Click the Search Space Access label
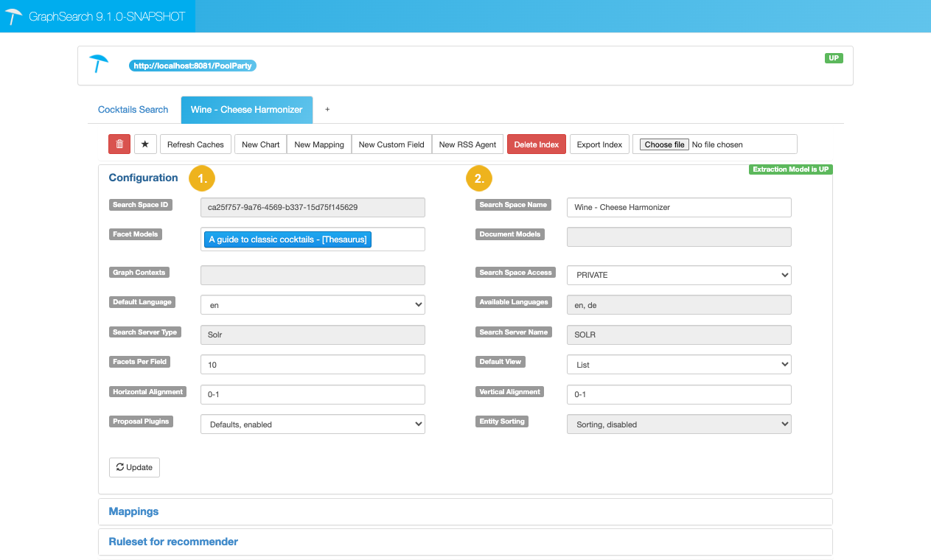Image resolution: width=931 pixels, height=560 pixels. (515, 273)
